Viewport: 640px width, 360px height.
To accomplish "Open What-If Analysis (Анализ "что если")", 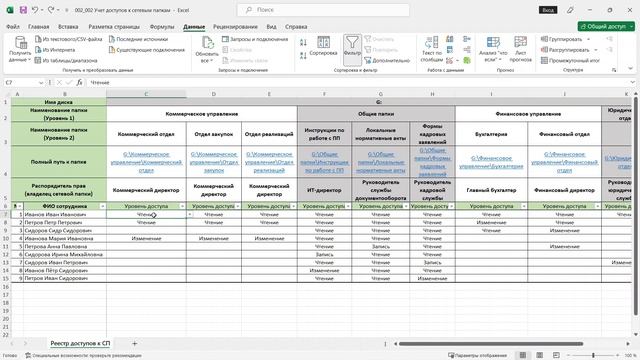I will 493,49.
